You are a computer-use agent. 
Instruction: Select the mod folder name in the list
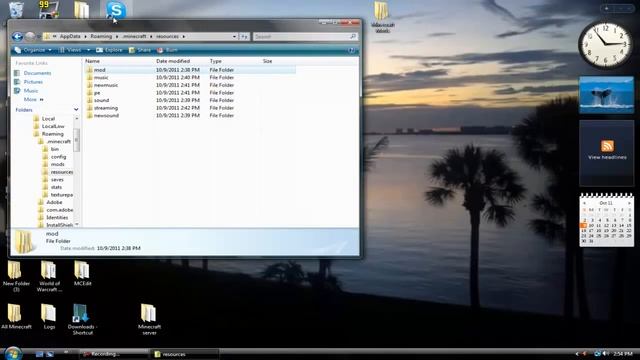pos(100,70)
